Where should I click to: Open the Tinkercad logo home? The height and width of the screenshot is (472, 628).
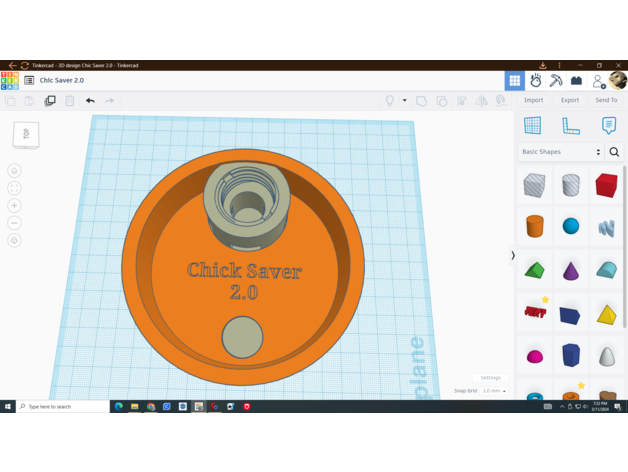(x=9, y=80)
